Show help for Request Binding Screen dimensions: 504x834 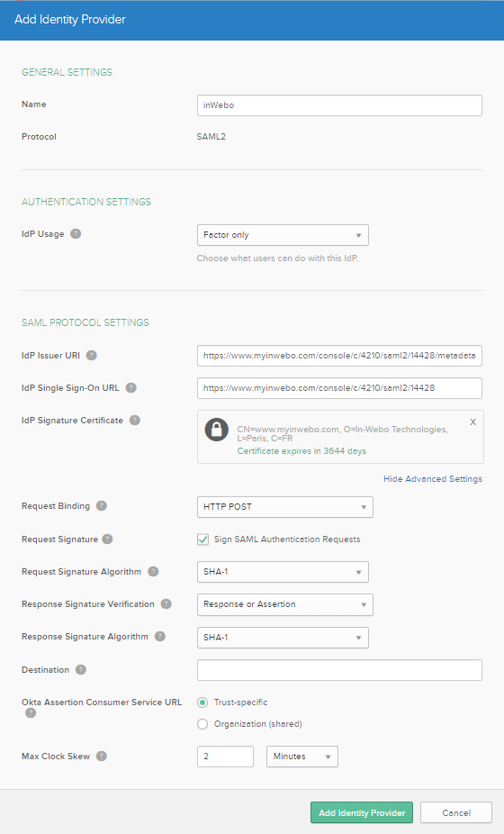(x=102, y=506)
